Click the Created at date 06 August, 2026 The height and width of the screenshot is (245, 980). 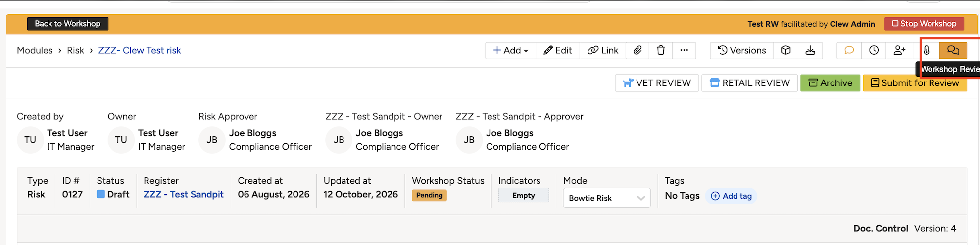(274, 194)
